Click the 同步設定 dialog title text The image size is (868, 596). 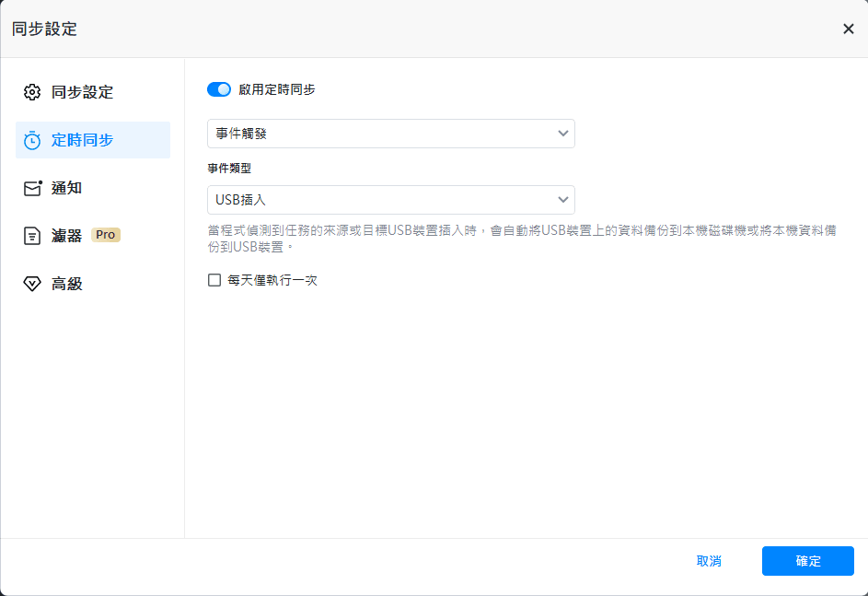pyautogui.click(x=44, y=29)
